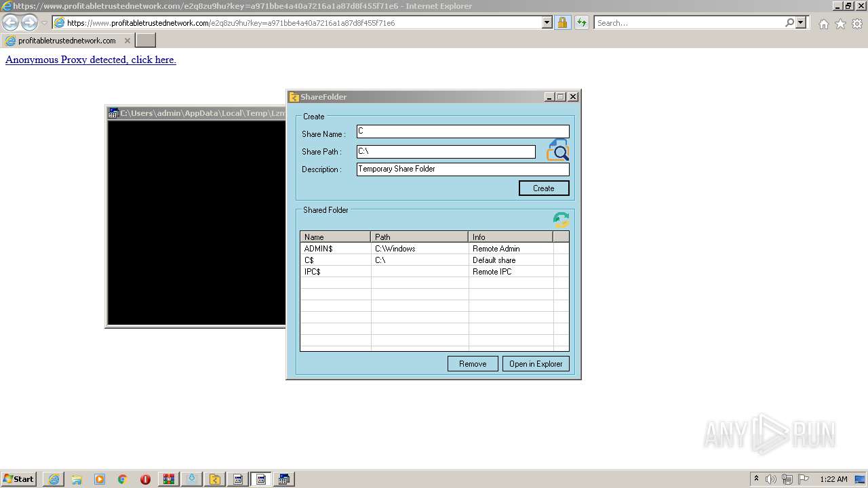Sort by the Info column header
This screenshot has height=488, width=868.
[x=510, y=237]
